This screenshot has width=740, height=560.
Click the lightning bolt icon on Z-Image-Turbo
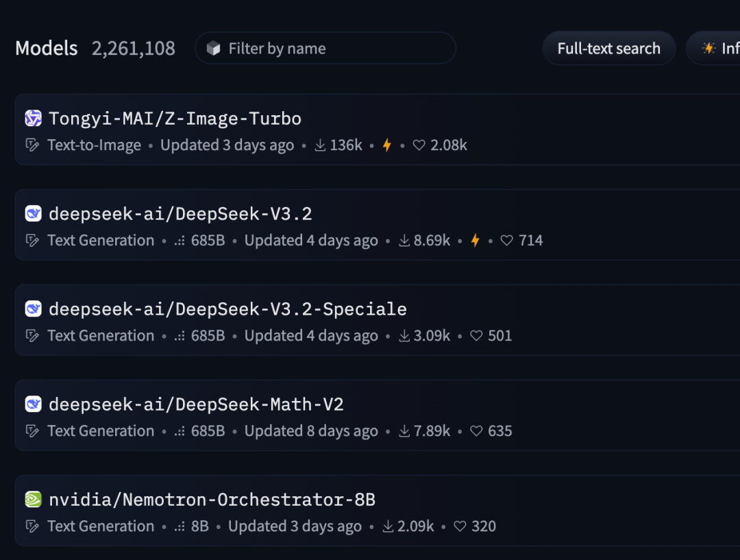pyautogui.click(x=386, y=145)
